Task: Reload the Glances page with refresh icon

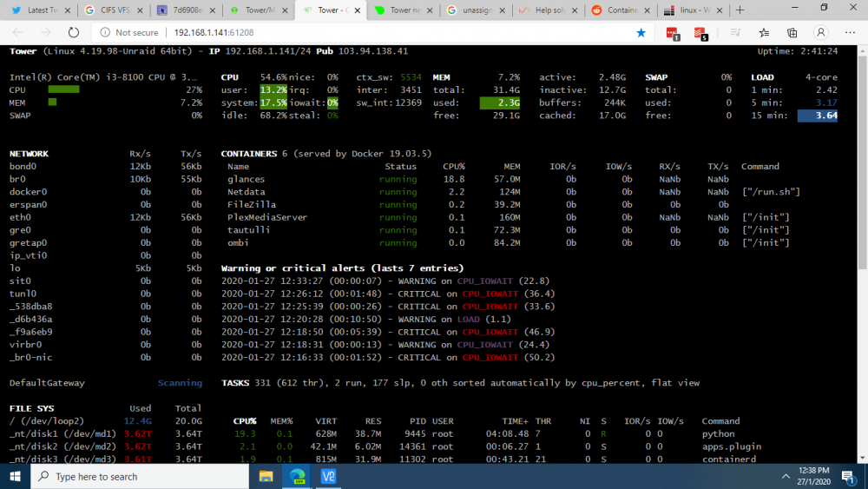Action: (x=74, y=33)
